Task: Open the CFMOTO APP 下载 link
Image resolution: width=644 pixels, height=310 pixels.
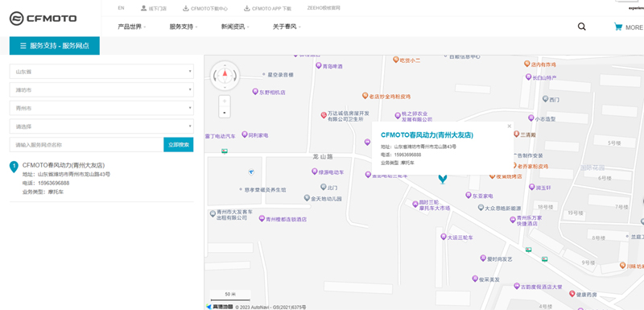Action: [267, 8]
